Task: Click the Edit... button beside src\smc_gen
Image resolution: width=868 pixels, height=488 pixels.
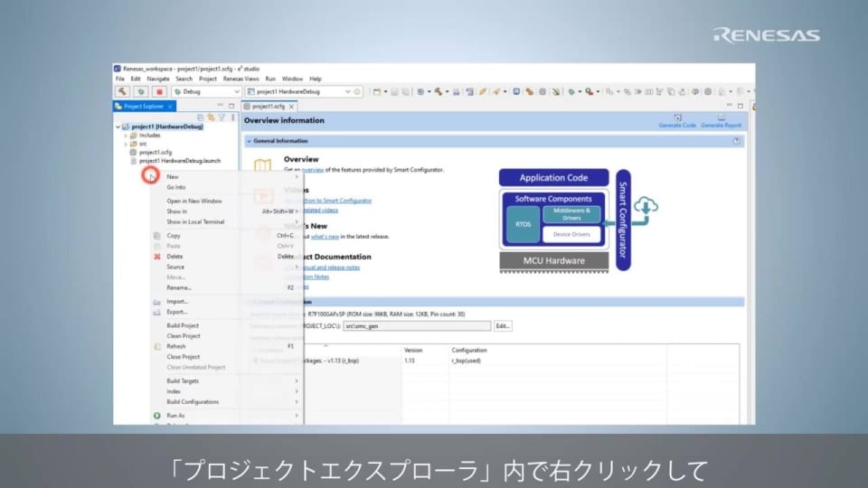Action: (x=503, y=326)
